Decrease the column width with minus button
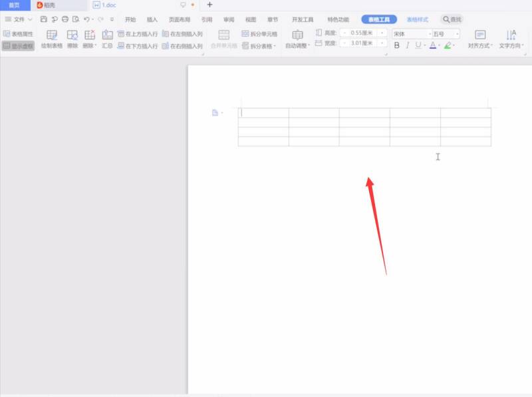The width and height of the screenshot is (532, 397). pos(344,43)
